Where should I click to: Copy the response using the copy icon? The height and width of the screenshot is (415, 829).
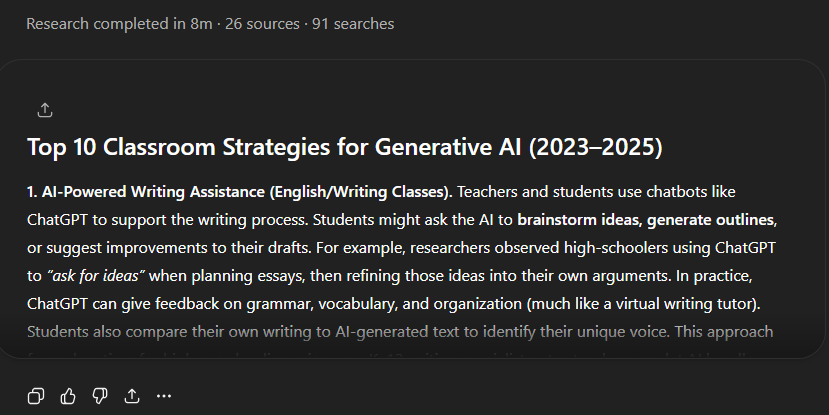click(36, 396)
